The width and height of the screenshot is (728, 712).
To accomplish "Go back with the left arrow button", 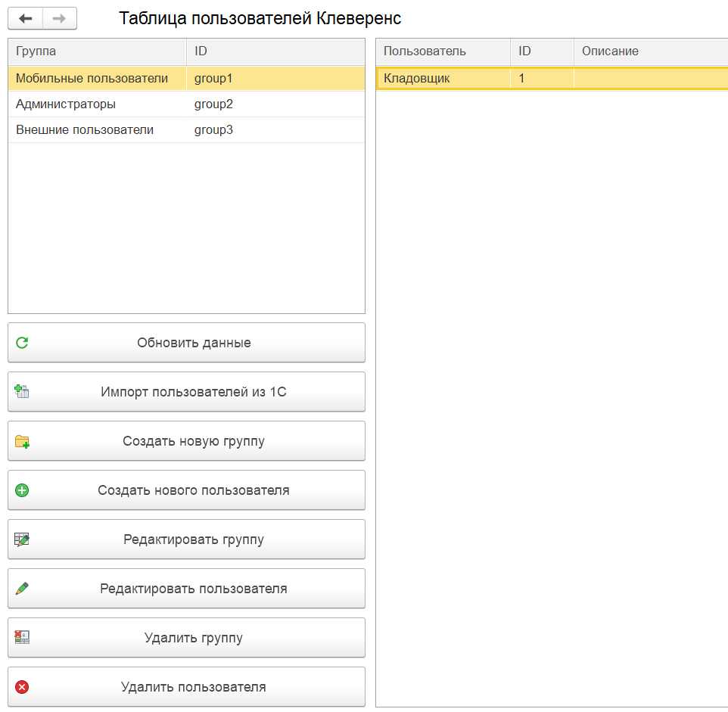I will [x=25, y=18].
